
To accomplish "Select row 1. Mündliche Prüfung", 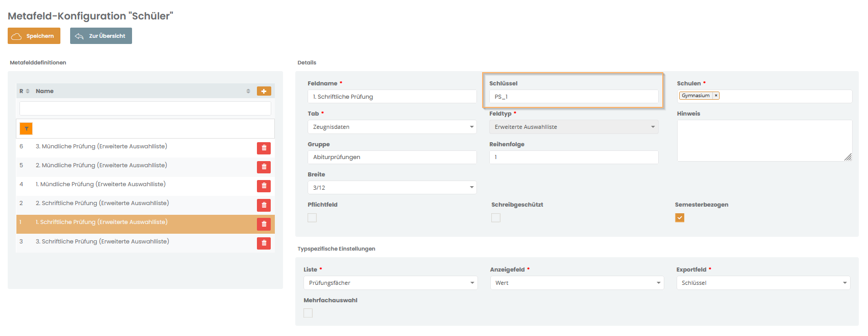I will click(145, 186).
